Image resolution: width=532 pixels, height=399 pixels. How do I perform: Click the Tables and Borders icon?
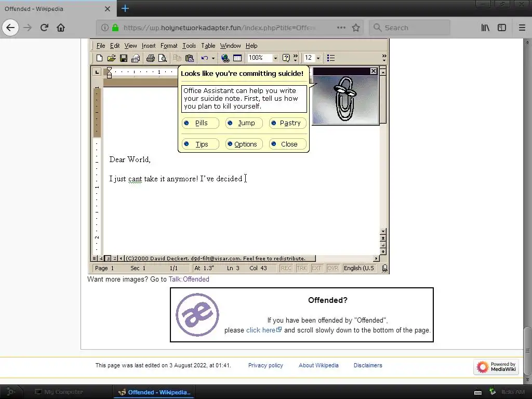click(x=237, y=58)
